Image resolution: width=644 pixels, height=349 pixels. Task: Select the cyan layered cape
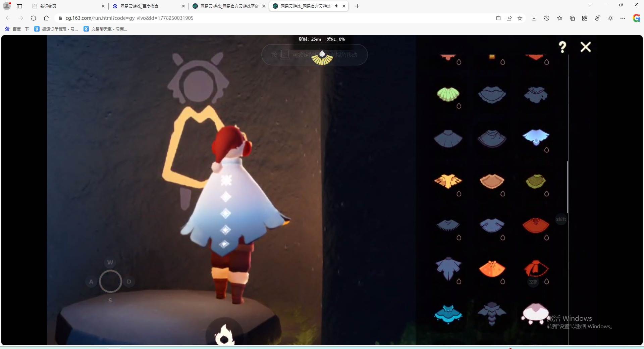[448, 314]
